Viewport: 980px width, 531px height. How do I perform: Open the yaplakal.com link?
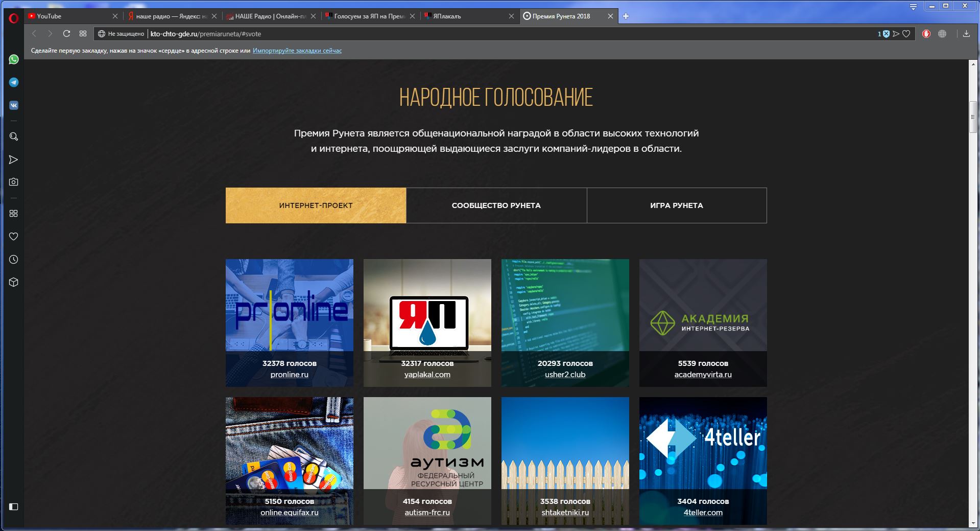coord(427,375)
